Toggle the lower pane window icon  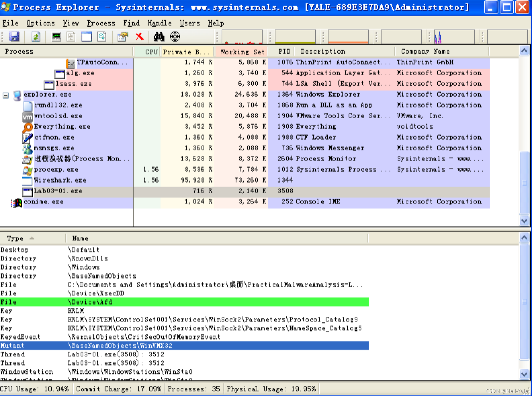[x=86, y=37]
